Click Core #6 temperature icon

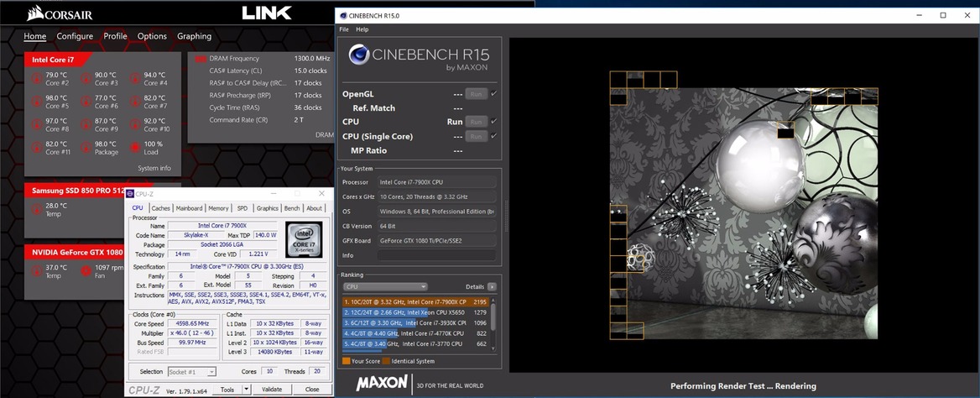(x=86, y=102)
